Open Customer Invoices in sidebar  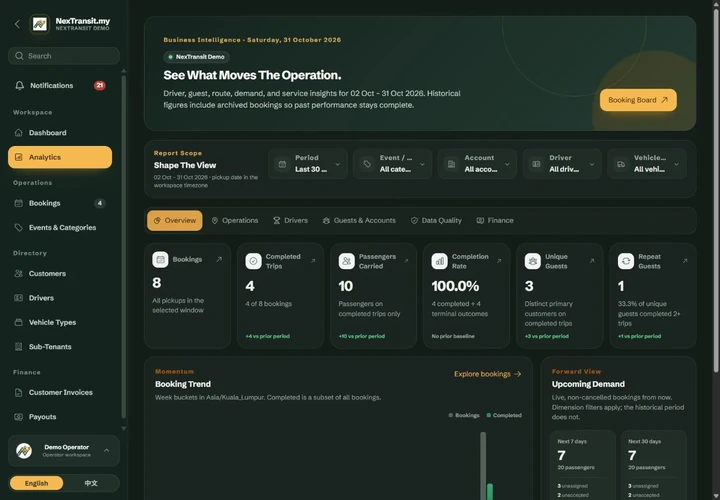point(60,392)
